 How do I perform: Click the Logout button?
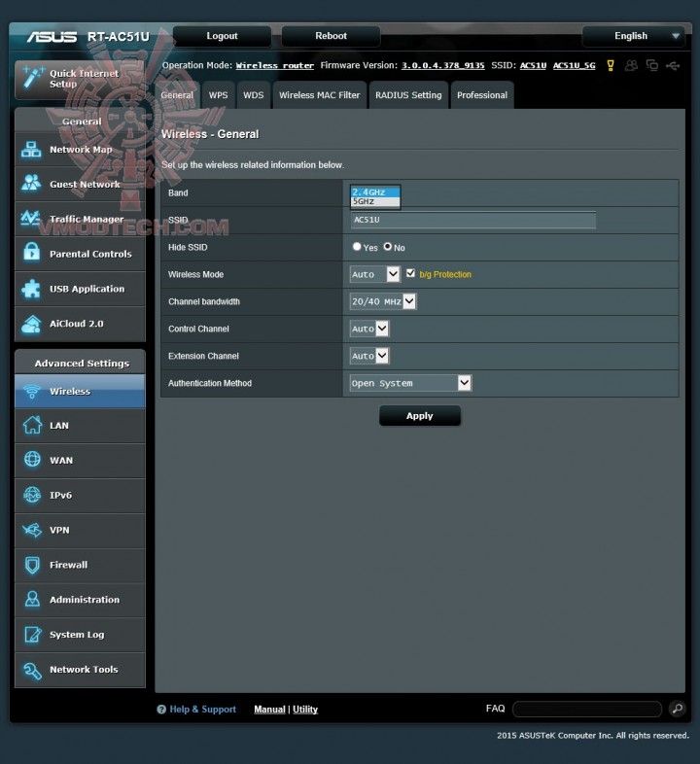(223, 36)
